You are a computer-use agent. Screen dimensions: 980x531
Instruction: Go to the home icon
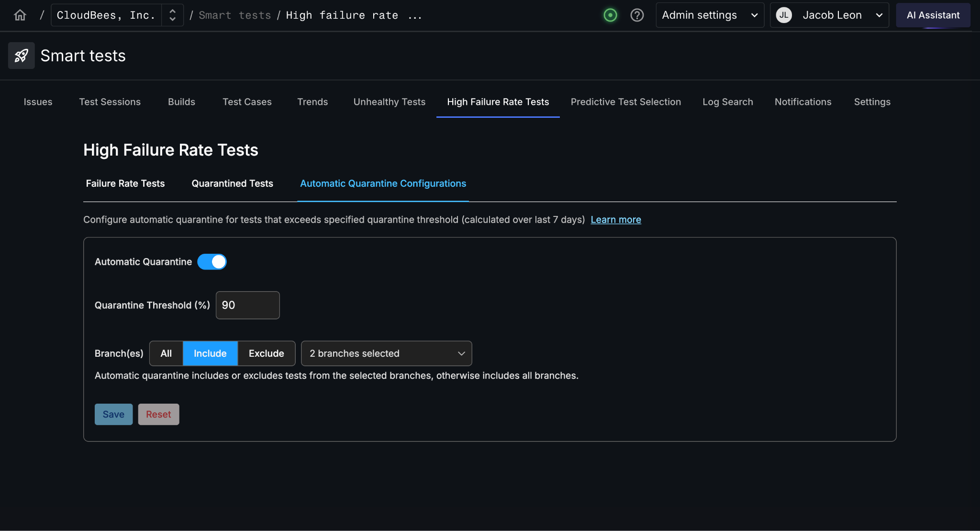[20, 15]
